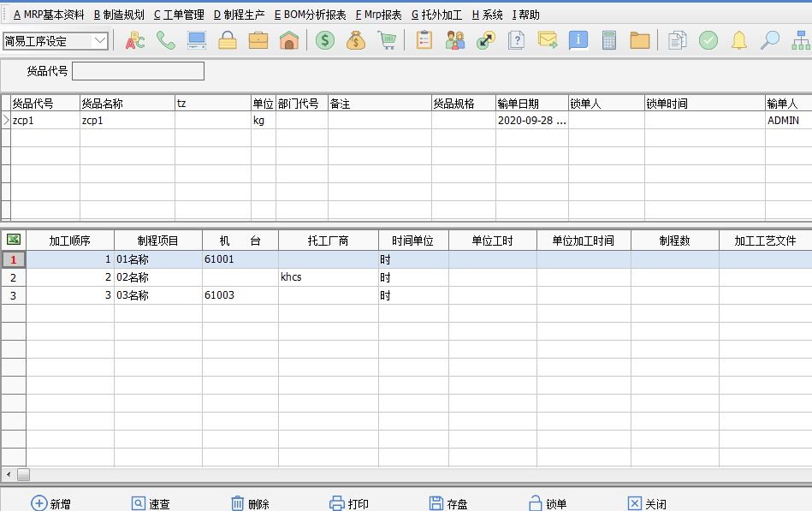
Task: Click the 货品代号 input field
Action: 138,71
